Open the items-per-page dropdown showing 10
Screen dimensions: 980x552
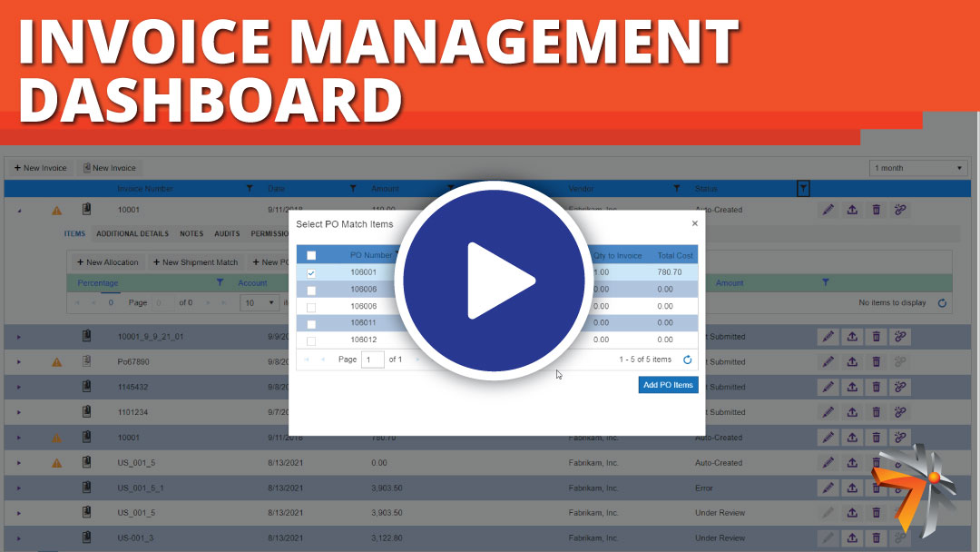260,302
